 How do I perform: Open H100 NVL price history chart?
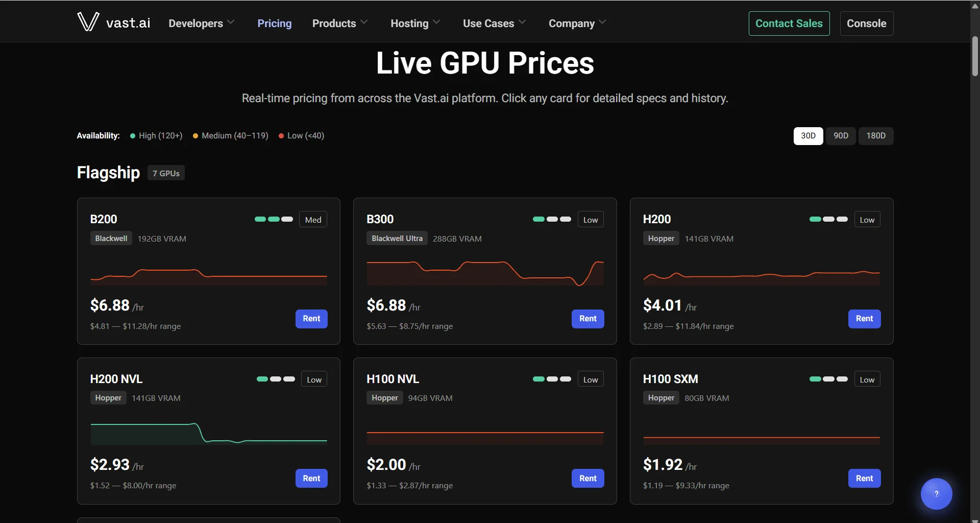[x=485, y=438]
